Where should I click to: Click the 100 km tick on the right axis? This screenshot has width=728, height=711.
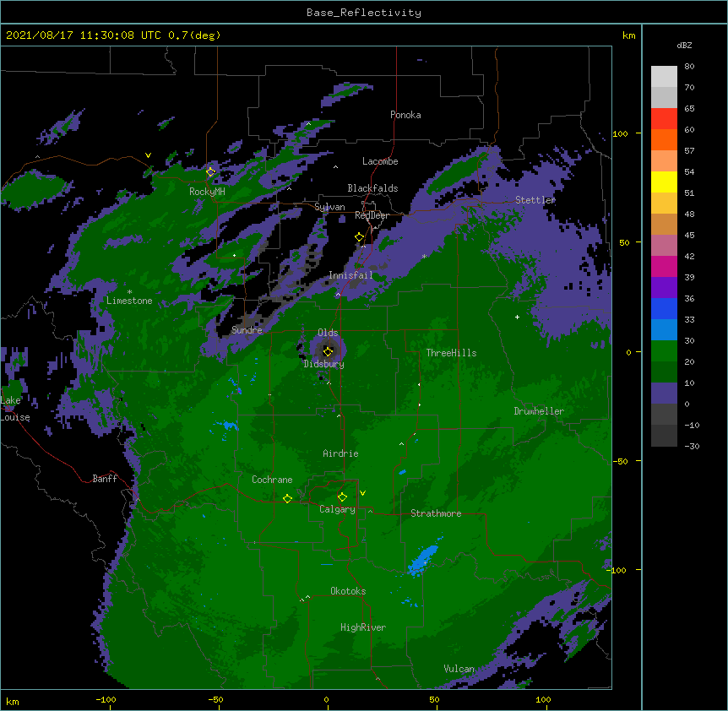pos(620,133)
